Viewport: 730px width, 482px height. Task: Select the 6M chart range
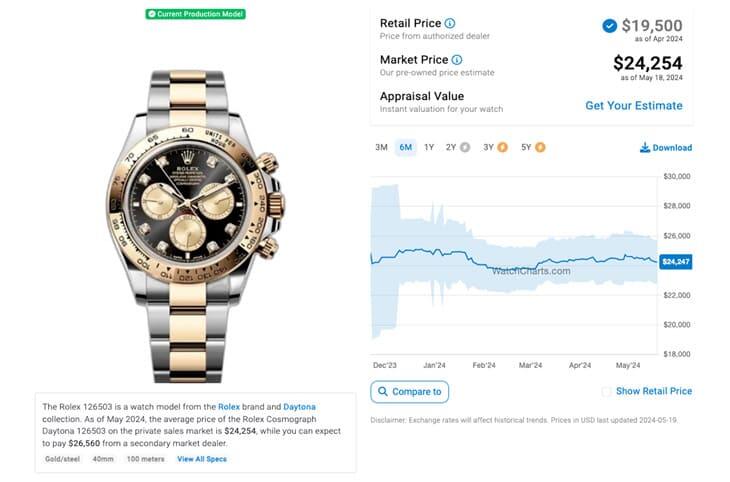click(x=405, y=147)
